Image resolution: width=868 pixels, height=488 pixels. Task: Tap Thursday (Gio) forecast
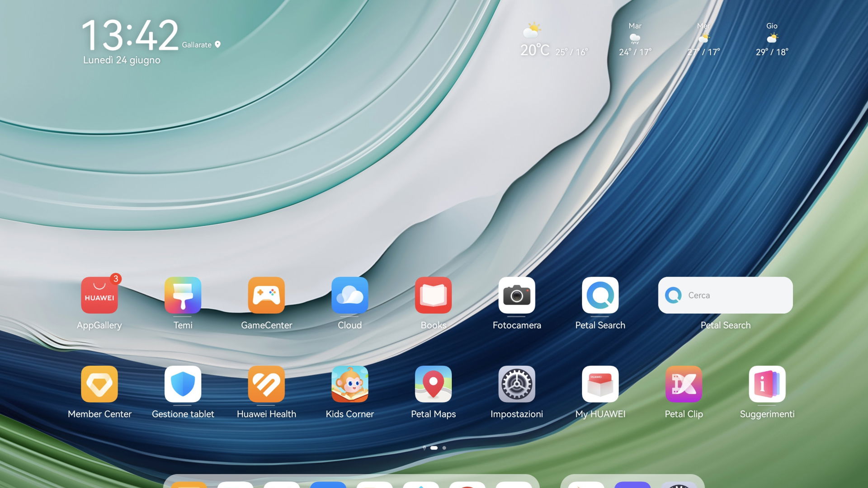coord(772,40)
